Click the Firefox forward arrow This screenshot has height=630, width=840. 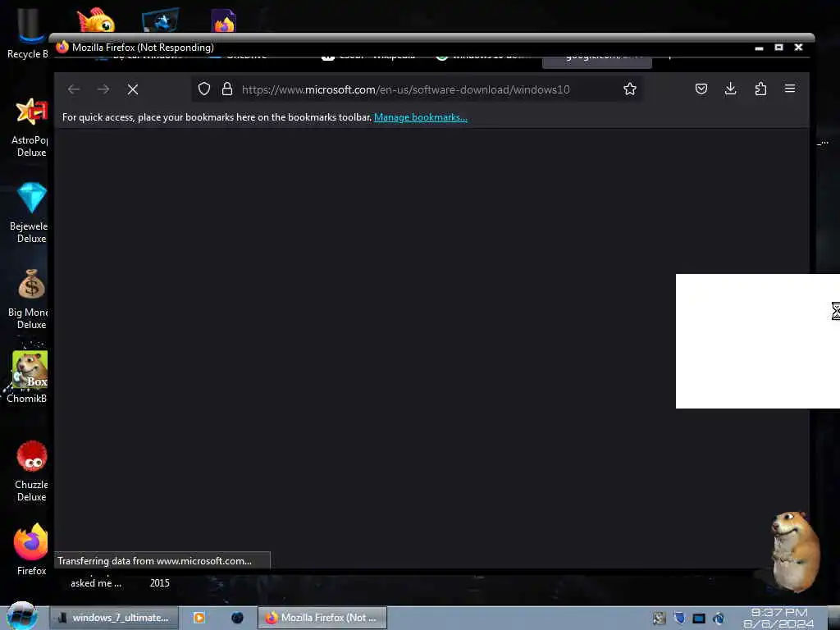point(103,89)
